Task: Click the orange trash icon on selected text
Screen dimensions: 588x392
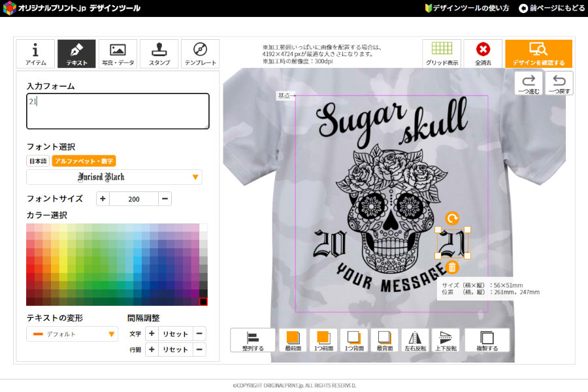Action: click(452, 267)
